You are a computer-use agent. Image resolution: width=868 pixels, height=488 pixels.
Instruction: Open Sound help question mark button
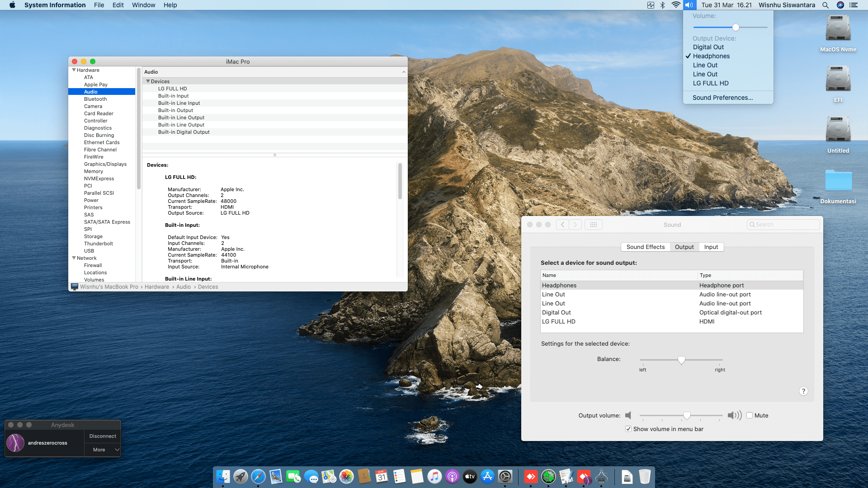click(x=803, y=391)
